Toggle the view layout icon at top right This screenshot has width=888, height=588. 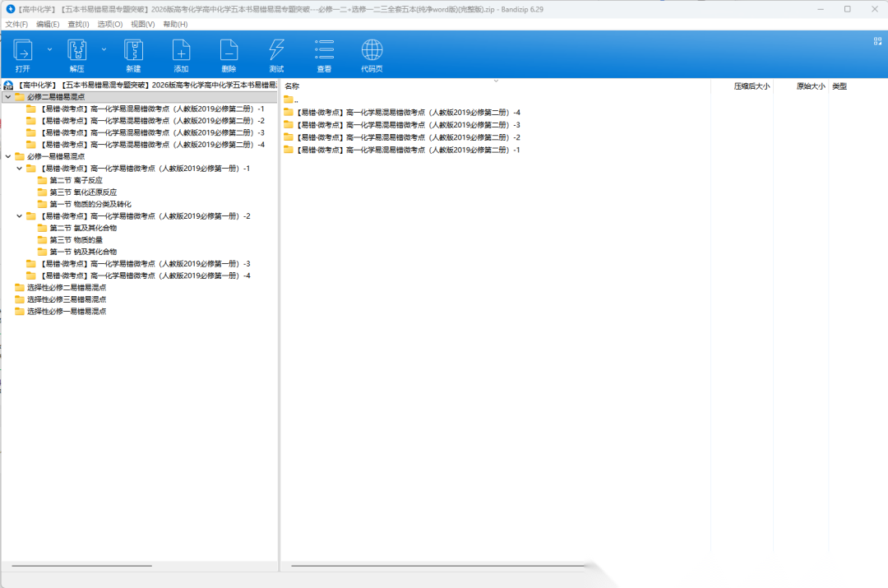coord(877,40)
